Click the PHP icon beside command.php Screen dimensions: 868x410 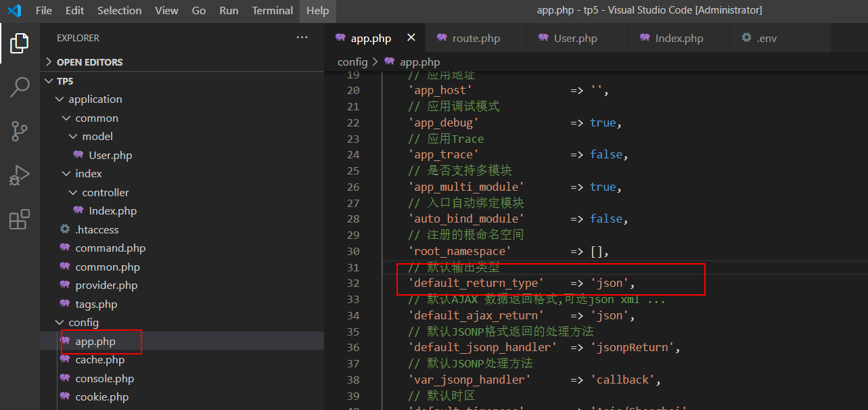coord(65,248)
